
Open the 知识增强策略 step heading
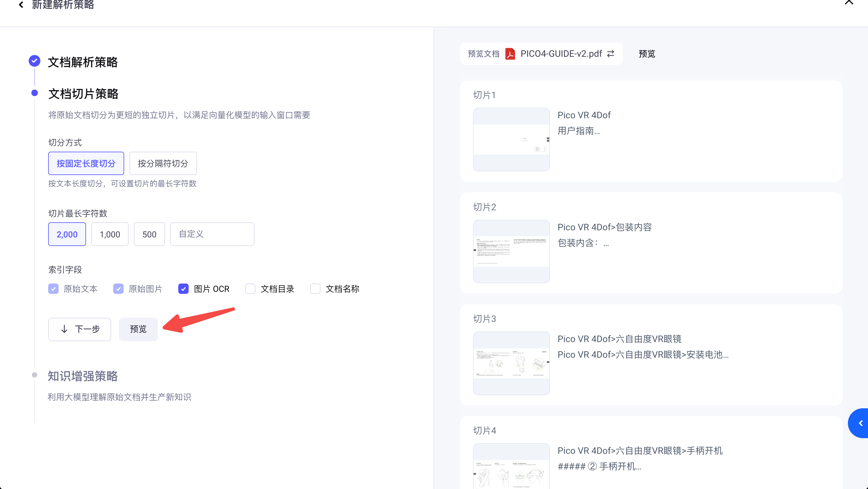coord(82,376)
